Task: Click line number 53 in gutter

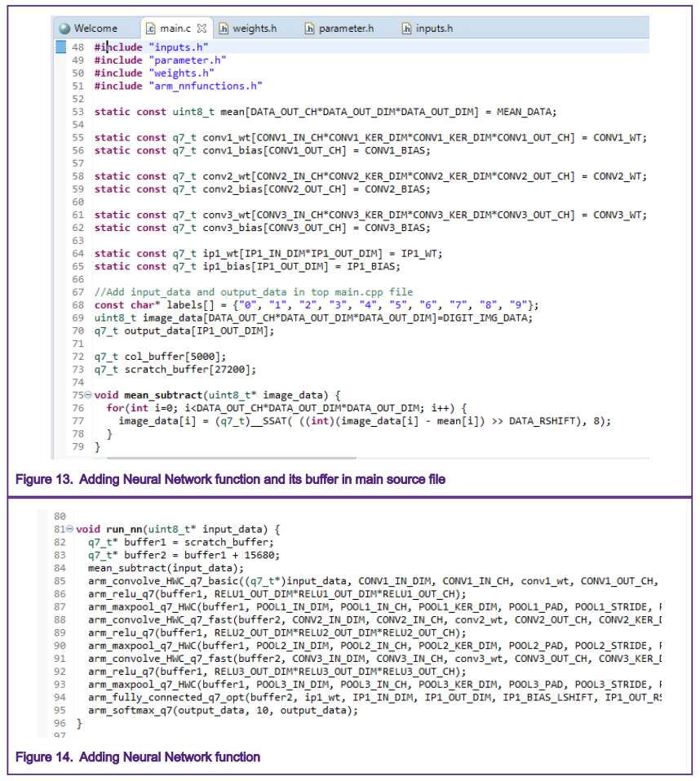Action: pyautogui.click(x=78, y=112)
